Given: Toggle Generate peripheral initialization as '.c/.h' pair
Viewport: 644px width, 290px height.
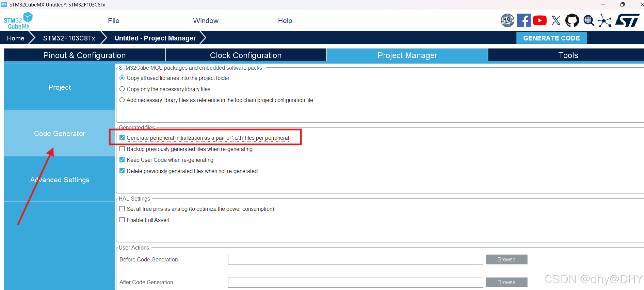Looking at the screenshot, I should pos(122,138).
